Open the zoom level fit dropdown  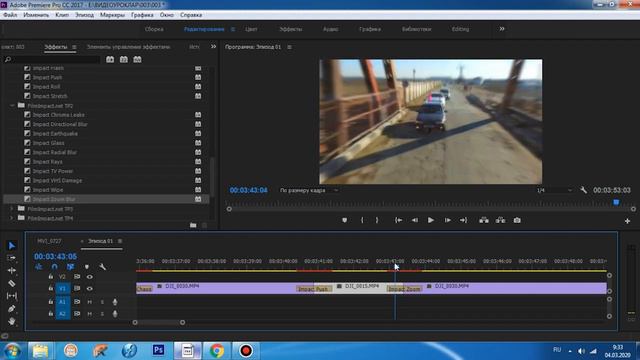pos(309,190)
